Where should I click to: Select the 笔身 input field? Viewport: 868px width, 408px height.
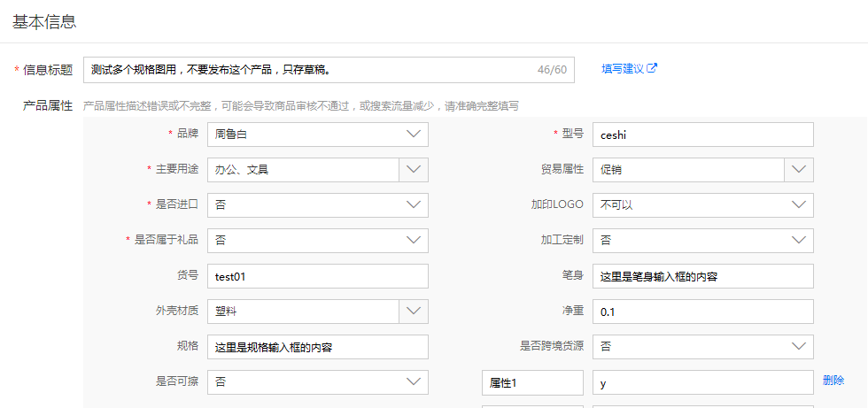tap(701, 276)
